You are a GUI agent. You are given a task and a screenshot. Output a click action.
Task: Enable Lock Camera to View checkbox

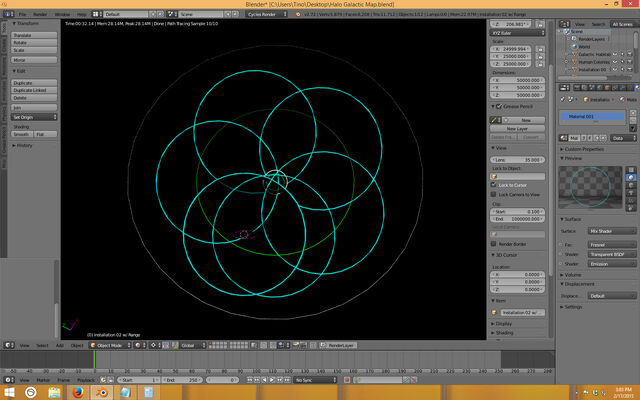pos(493,195)
